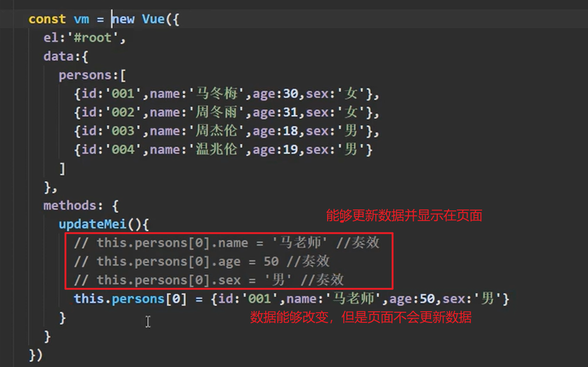This screenshot has height=367, width=588.
Task: Click the commented persons[0].name = '马老师' line
Action: tap(227, 243)
